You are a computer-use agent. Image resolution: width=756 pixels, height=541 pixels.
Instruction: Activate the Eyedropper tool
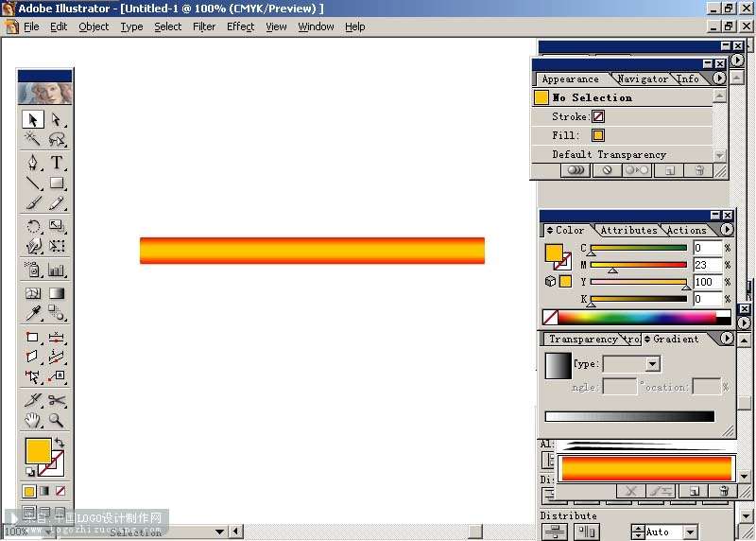tap(33, 314)
